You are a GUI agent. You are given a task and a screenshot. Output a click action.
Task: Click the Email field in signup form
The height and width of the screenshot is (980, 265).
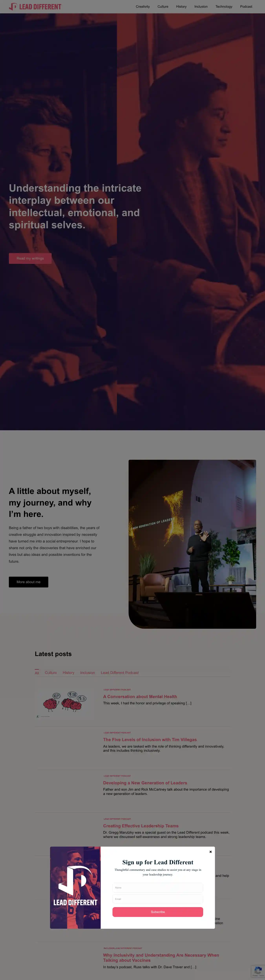pyautogui.click(x=157, y=899)
